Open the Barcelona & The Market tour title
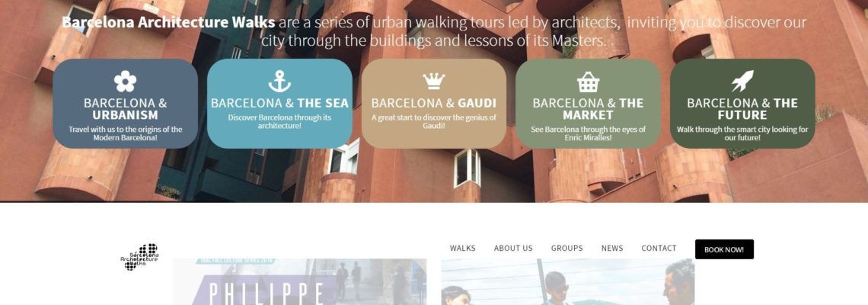Screen dimensions: 868x305 (588, 109)
